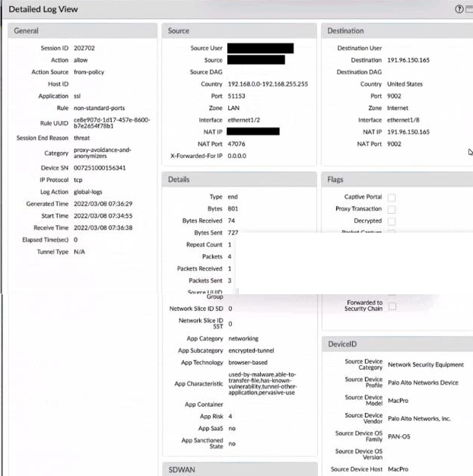Enable the Captive Portal flag checkbox

(392, 197)
